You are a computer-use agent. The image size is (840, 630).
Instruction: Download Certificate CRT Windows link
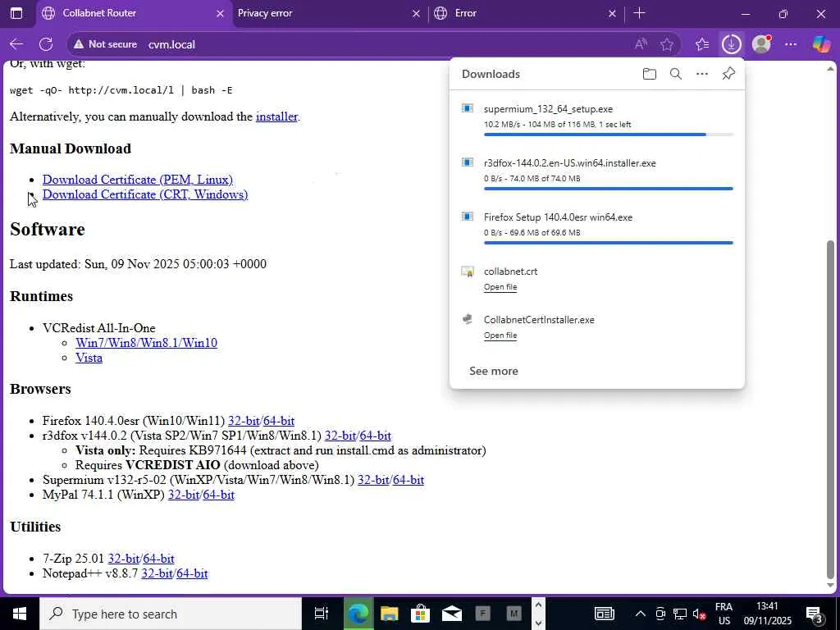(x=145, y=194)
